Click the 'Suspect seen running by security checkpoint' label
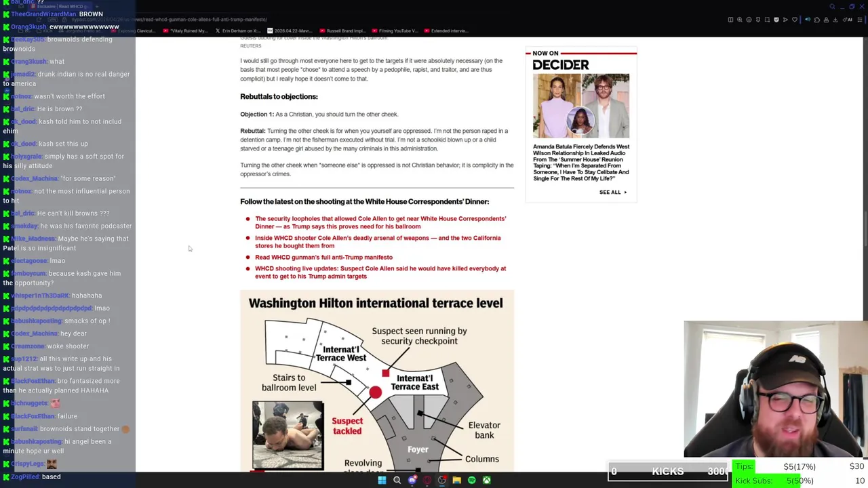Image resolution: width=868 pixels, height=488 pixels. tap(419, 336)
